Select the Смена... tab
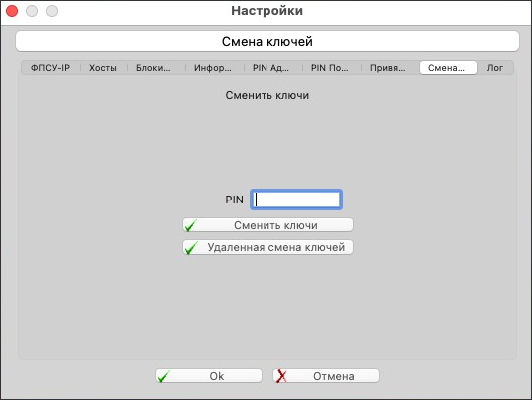532x400 pixels. coord(448,68)
